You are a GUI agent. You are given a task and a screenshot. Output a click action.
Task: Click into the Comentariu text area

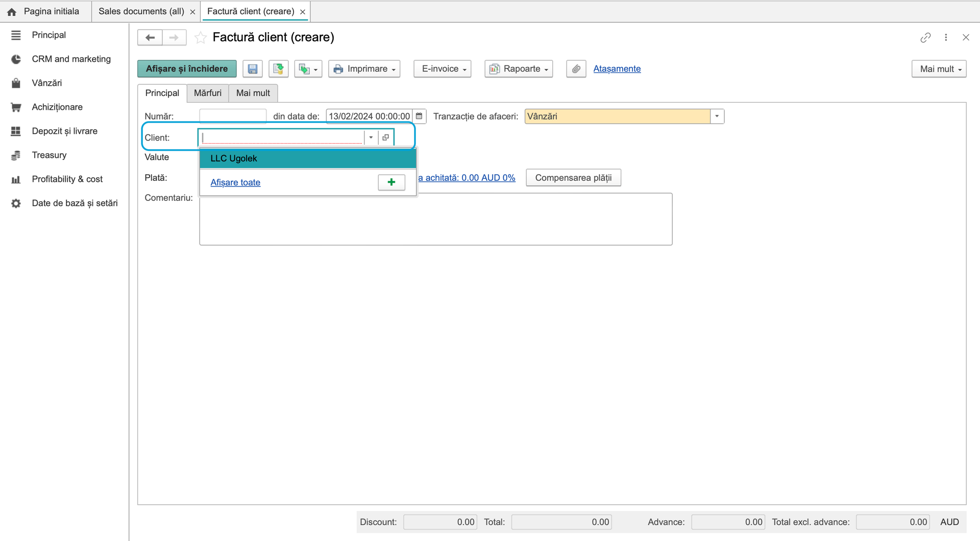[x=436, y=219]
